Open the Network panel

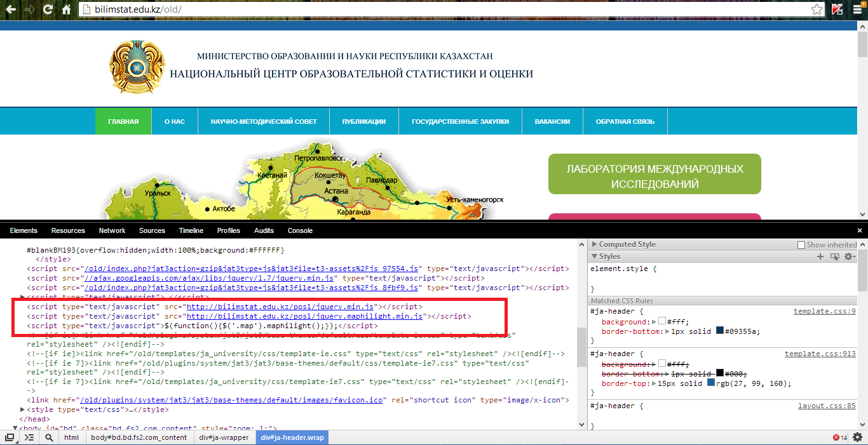pos(112,230)
